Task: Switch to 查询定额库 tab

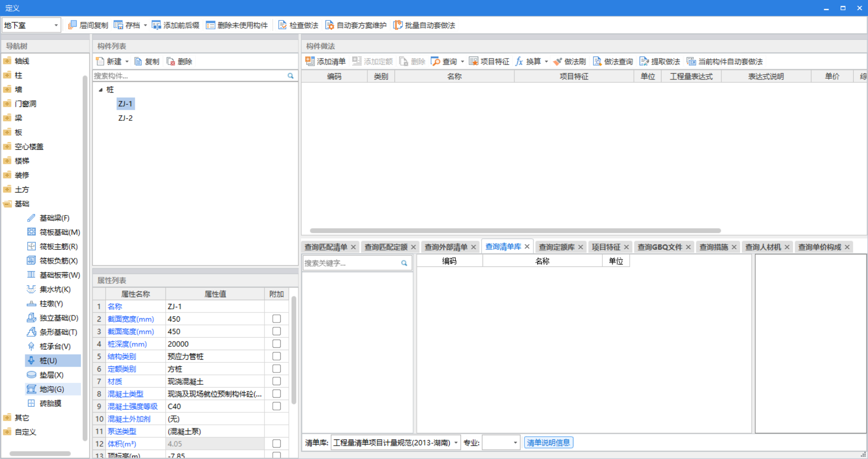Action: coord(556,247)
